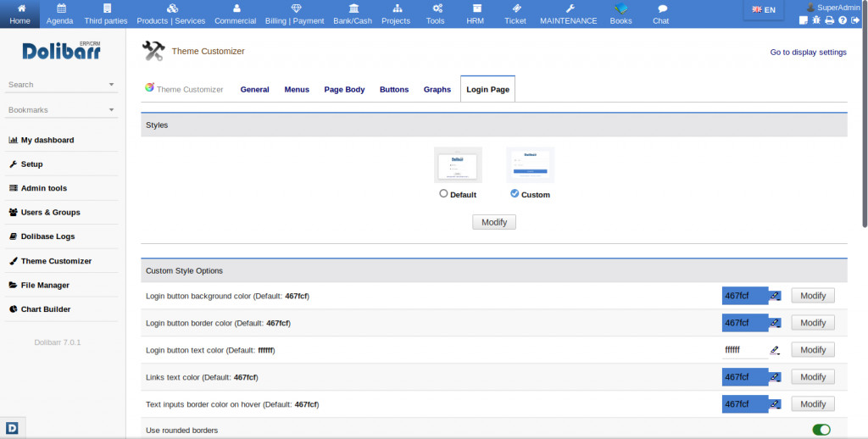The image size is (868, 439).
Task: Click Go to display settings link
Action: pos(808,53)
